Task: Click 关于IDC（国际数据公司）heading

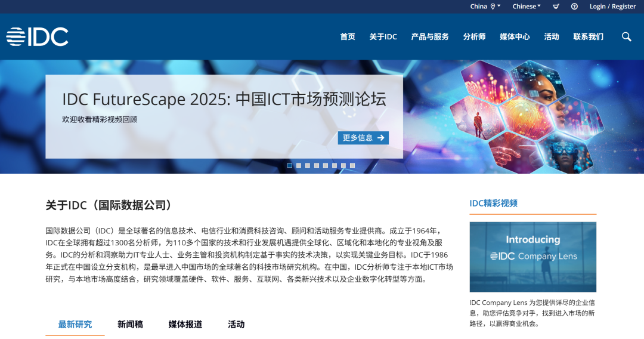Action: tap(109, 205)
